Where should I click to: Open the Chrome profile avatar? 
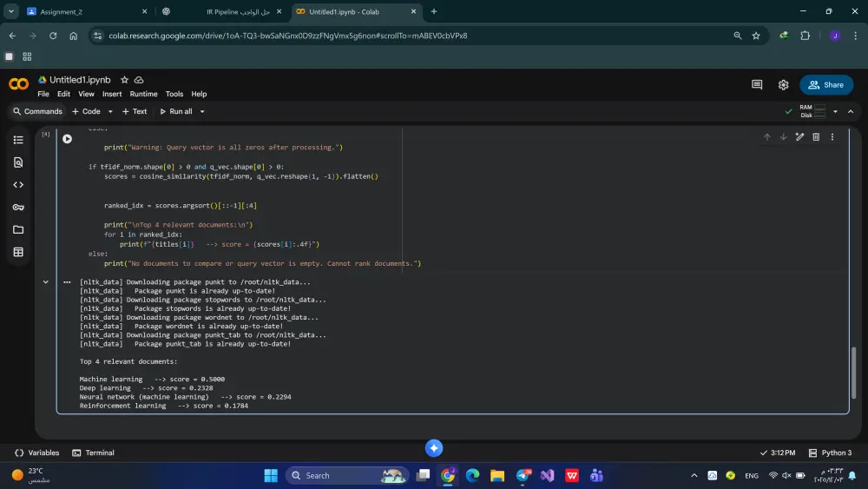tap(835, 36)
